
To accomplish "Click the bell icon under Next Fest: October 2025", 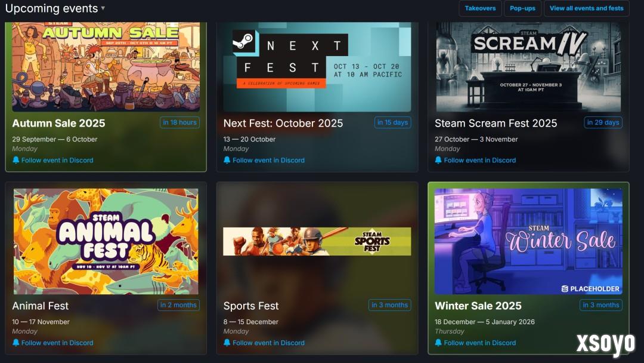I will tap(227, 160).
